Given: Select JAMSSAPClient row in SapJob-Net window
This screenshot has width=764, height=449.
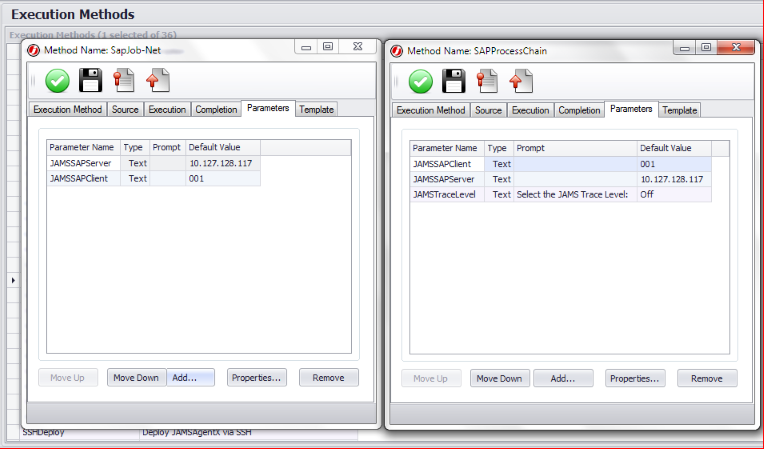Looking at the screenshot, I should (153, 178).
